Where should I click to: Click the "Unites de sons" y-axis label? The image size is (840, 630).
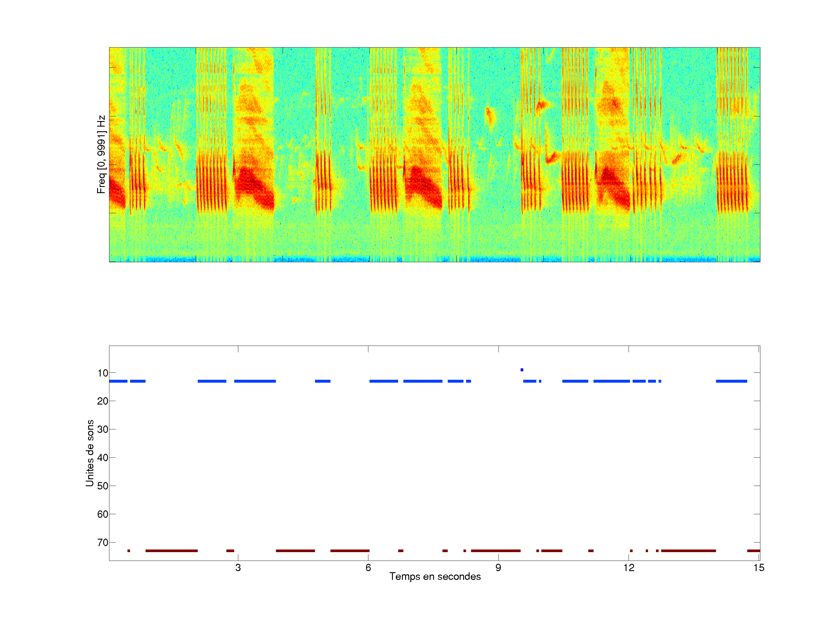pyautogui.click(x=90, y=453)
